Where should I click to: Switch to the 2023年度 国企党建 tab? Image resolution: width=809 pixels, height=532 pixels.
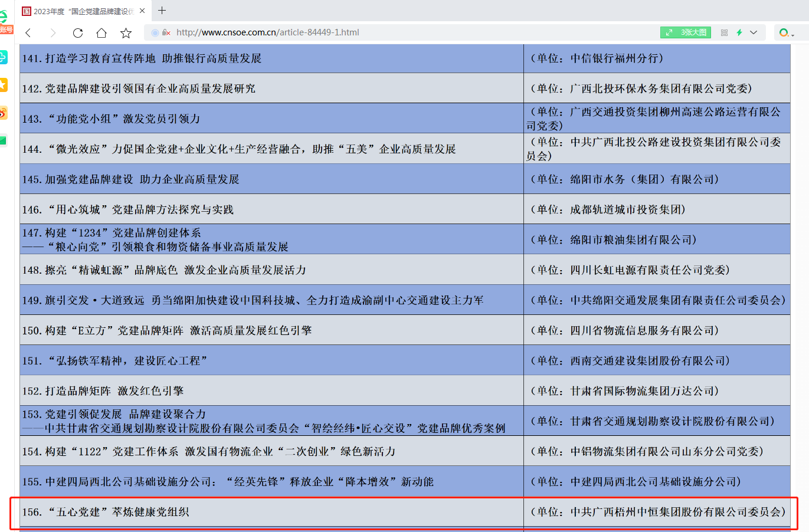[83, 11]
